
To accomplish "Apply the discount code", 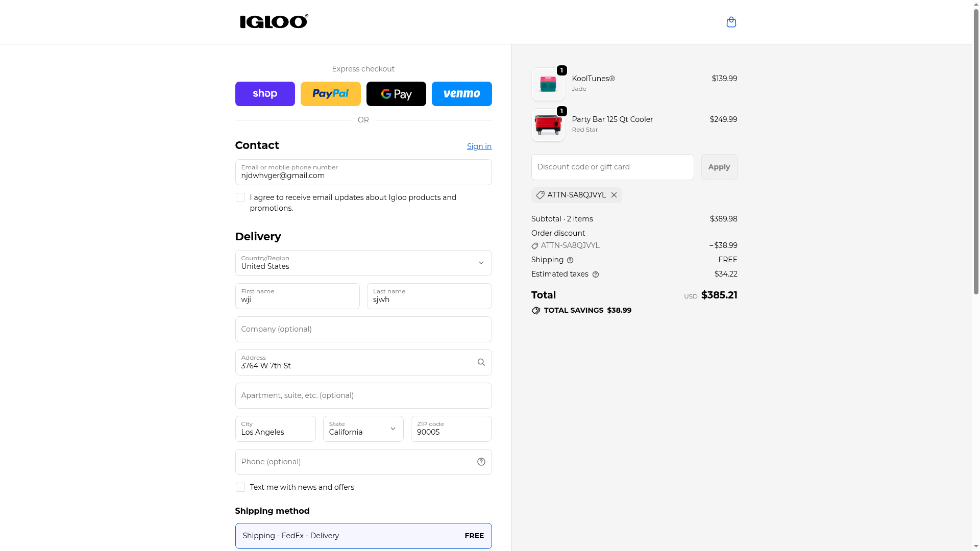I will tap(719, 167).
